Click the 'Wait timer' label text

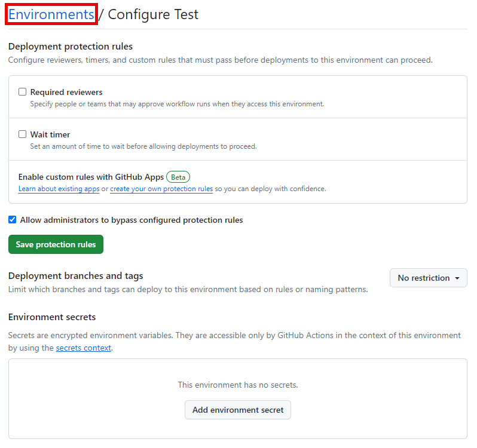click(50, 134)
